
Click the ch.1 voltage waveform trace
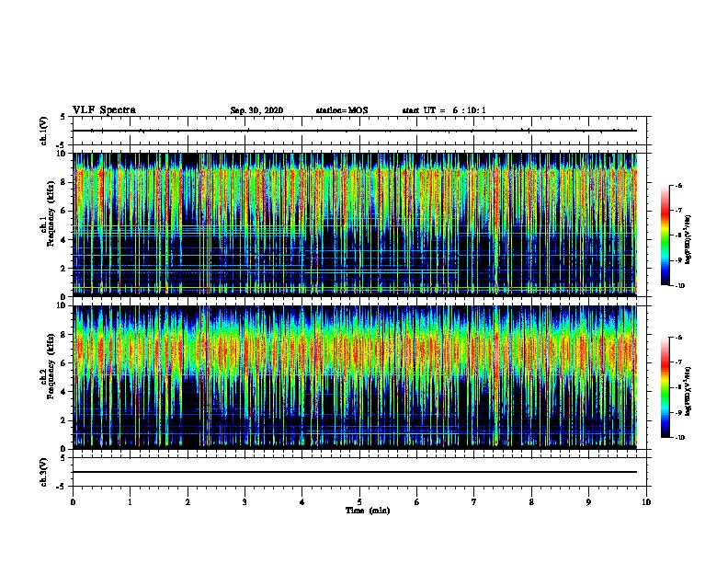(355, 131)
